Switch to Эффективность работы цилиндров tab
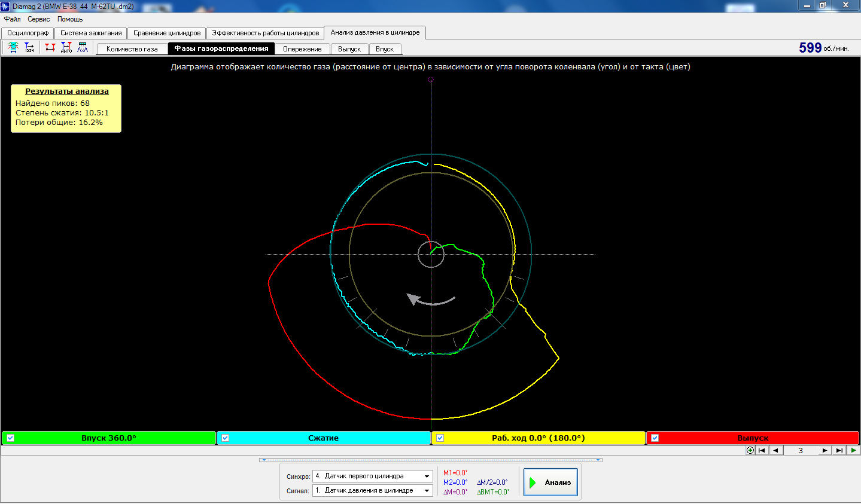 pyautogui.click(x=266, y=33)
